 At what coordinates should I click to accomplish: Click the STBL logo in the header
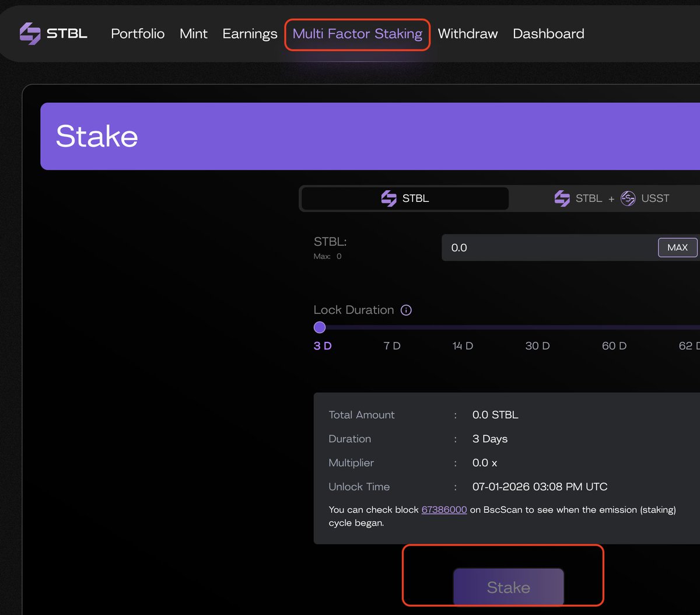click(x=53, y=34)
